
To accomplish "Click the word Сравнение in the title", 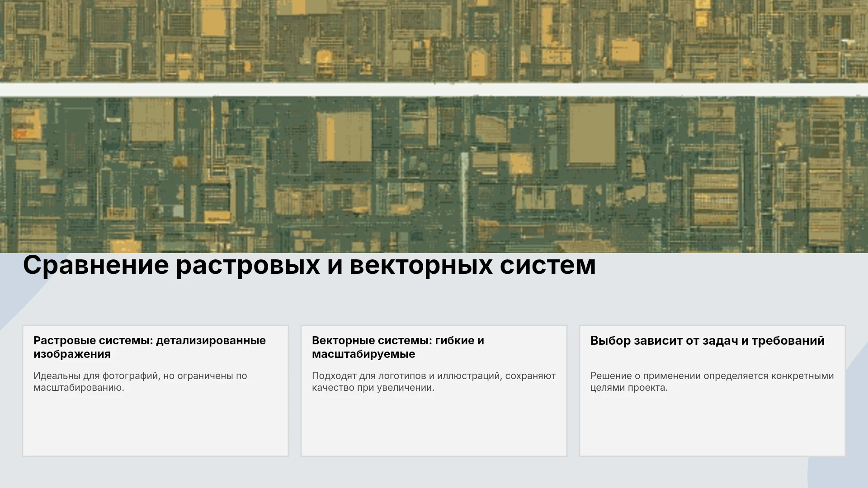I will [x=96, y=265].
